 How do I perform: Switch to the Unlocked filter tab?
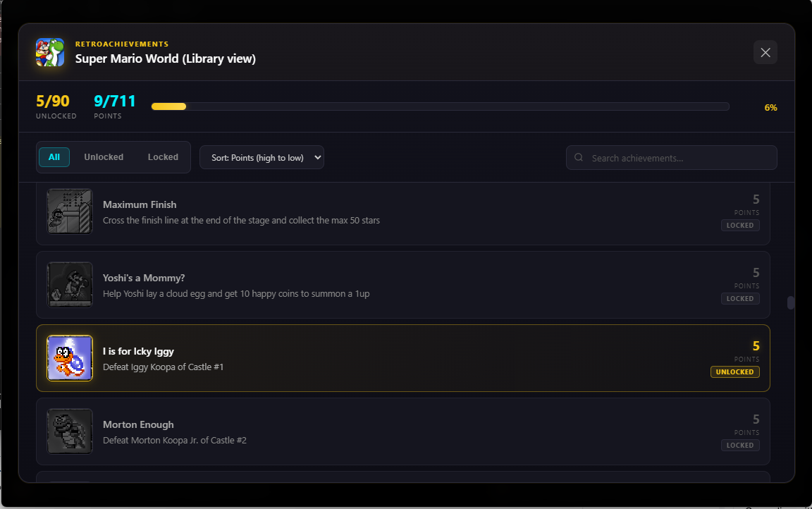pos(104,157)
